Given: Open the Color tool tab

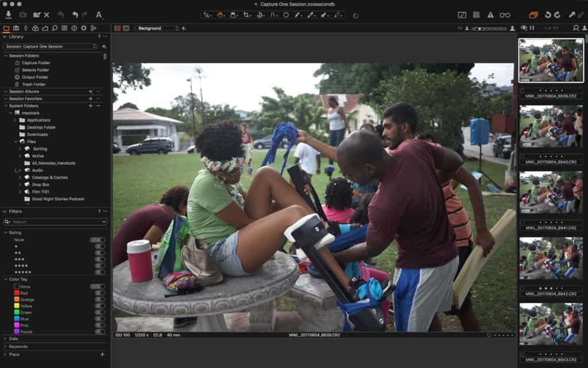Looking at the screenshot, I should 35,28.
